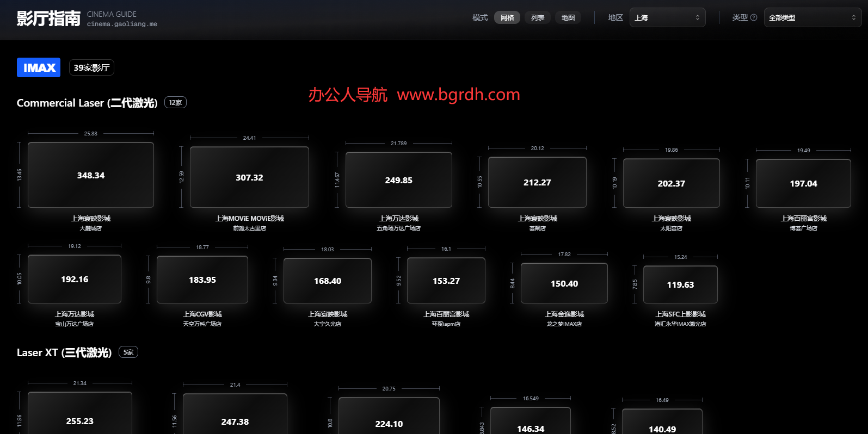Screen dimensions: 868x434
Task: Click the 25.88 width measurement label
Action: pyautogui.click(x=91, y=133)
